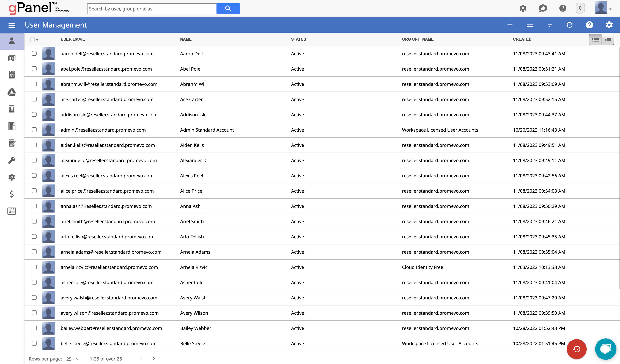Tick the Belle Steele row checkbox
The height and width of the screenshot is (364, 620).
pyautogui.click(x=34, y=343)
